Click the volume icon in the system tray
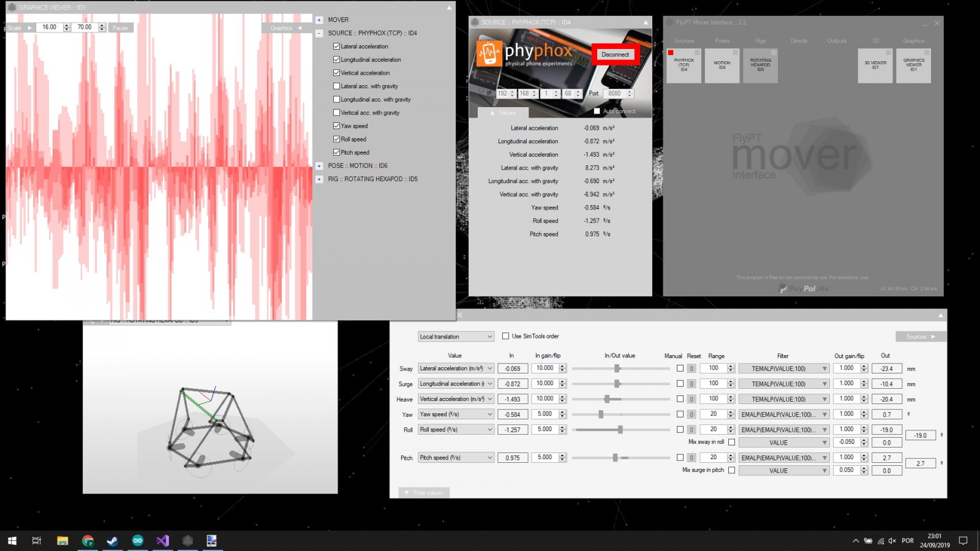The width and height of the screenshot is (980, 551). (x=892, y=541)
